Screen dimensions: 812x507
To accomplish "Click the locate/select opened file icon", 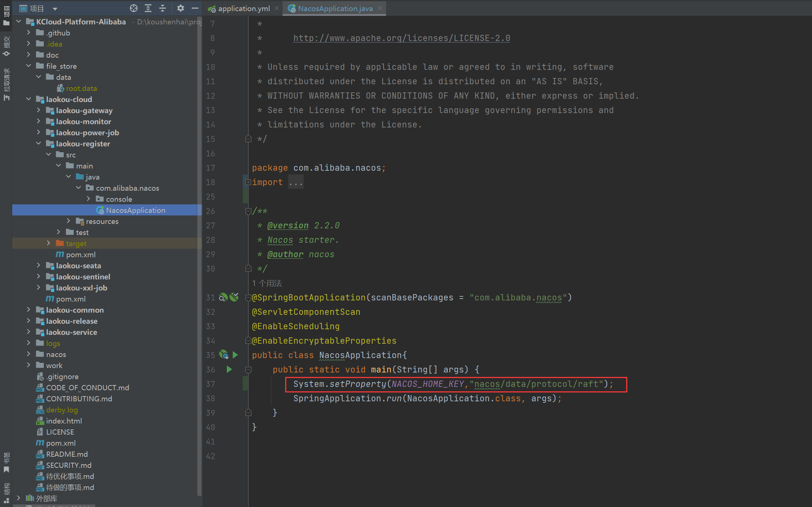I will pos(134,8).
